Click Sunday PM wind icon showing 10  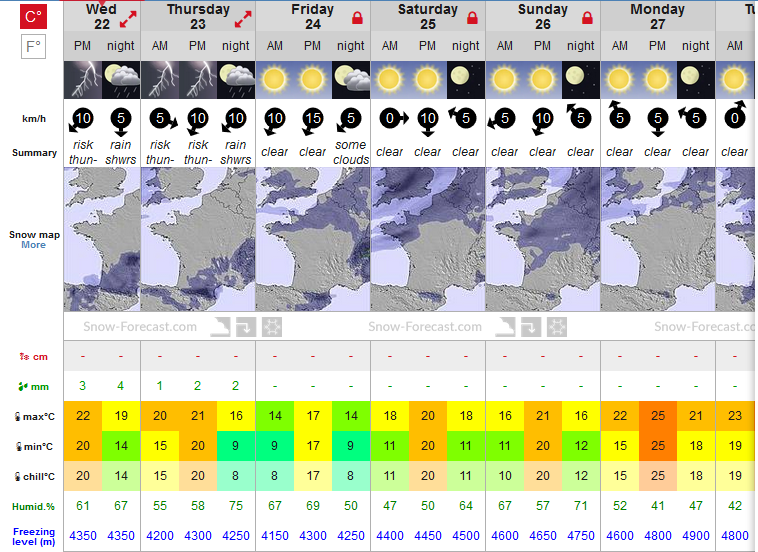(541, 121)
